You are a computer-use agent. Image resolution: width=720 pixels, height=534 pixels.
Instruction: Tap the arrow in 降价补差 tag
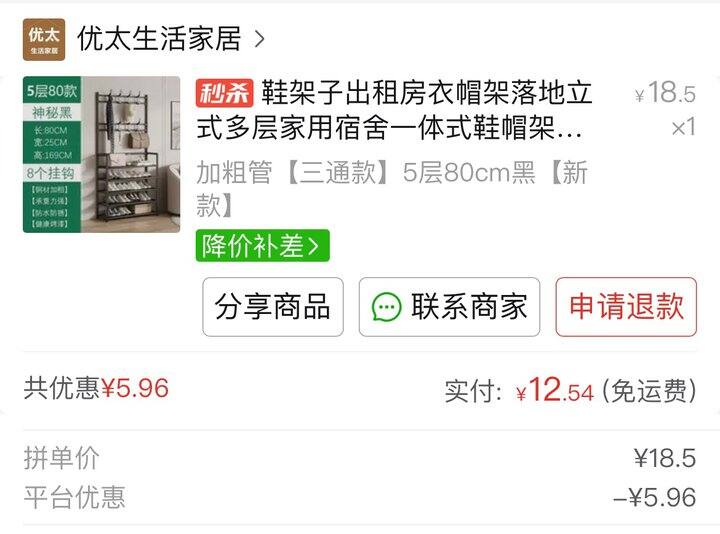pos(314,246)
